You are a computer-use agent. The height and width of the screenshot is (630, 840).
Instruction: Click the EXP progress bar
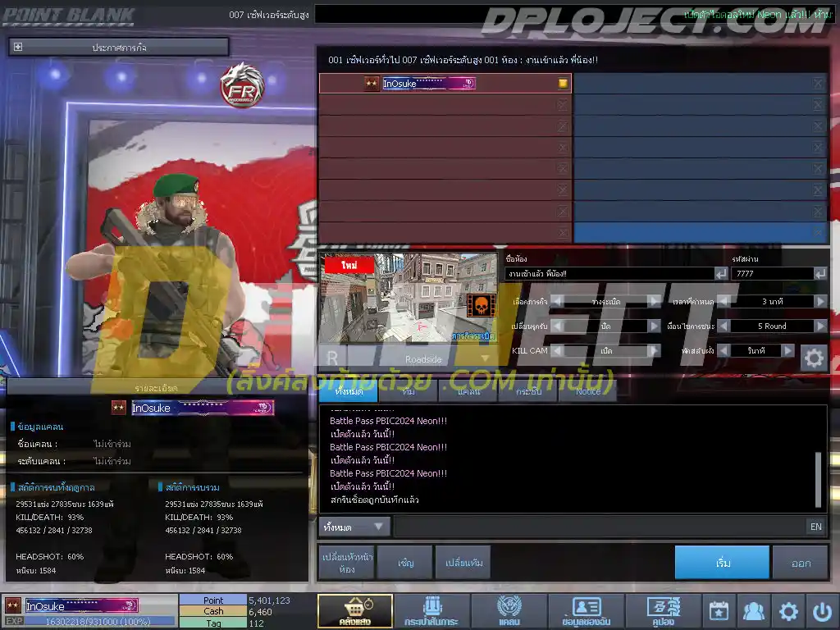99,622
